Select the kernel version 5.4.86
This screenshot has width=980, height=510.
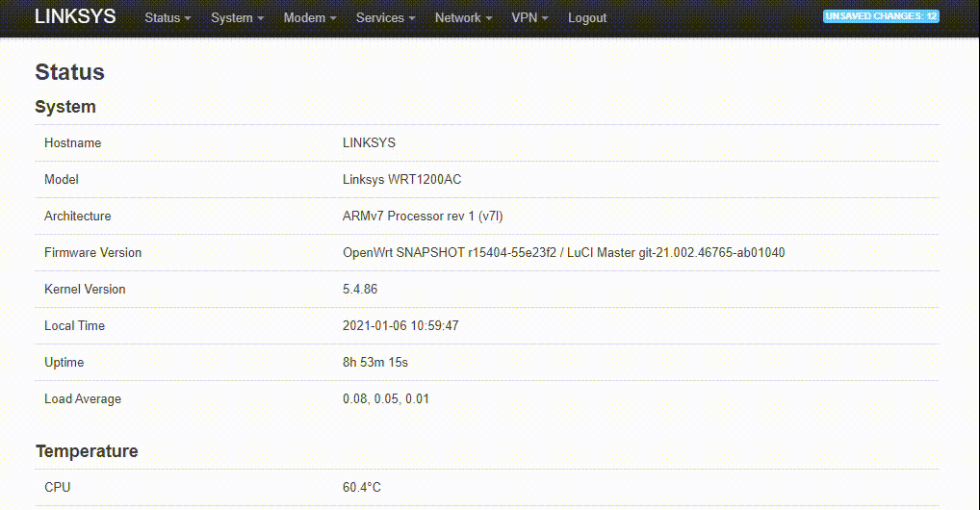coord(360,290)
